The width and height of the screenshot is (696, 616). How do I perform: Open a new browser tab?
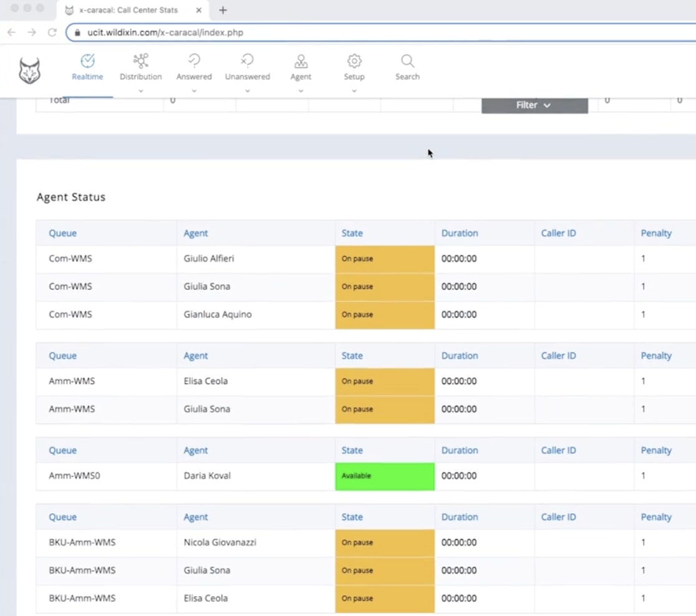click(223, 10)
